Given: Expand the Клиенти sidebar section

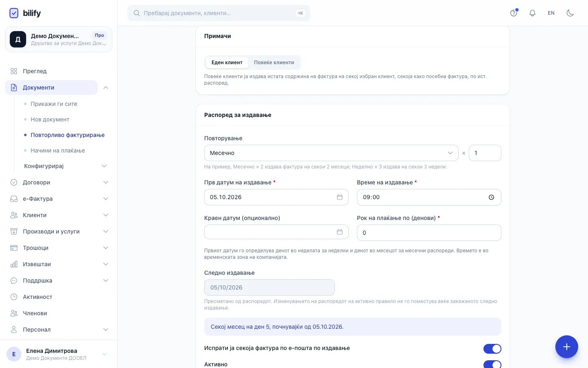Looking at the screenshot, I should pos(59,215).
